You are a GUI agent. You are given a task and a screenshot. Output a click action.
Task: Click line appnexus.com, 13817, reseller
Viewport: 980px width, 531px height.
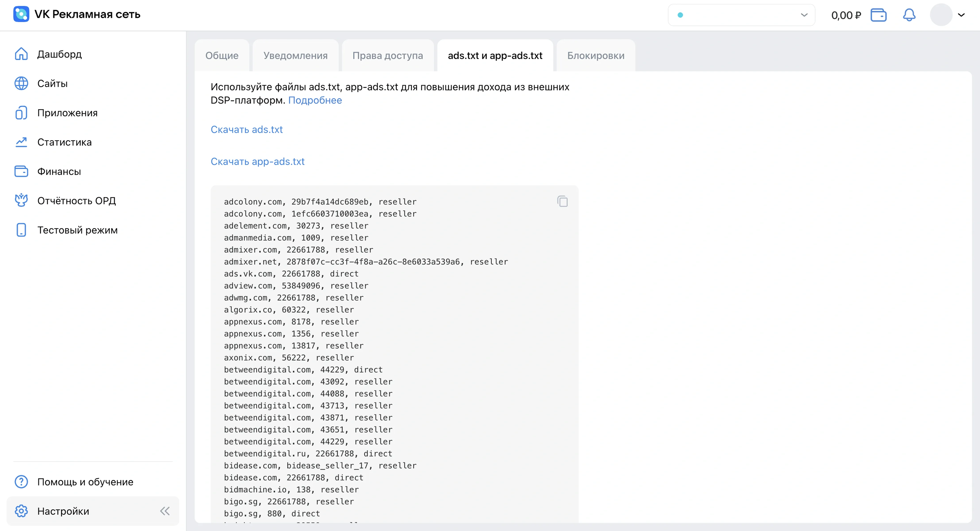coord(294,346)
